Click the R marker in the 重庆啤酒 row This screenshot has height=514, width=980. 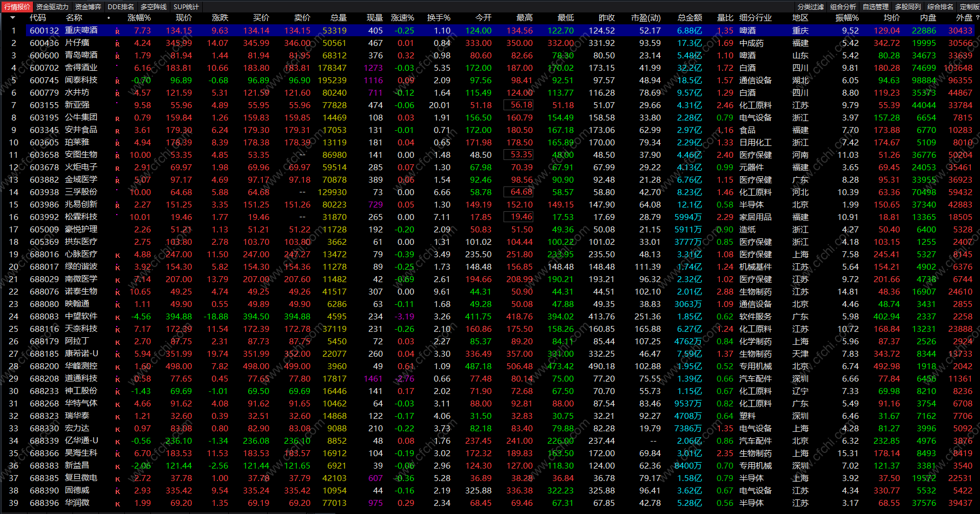117,31
